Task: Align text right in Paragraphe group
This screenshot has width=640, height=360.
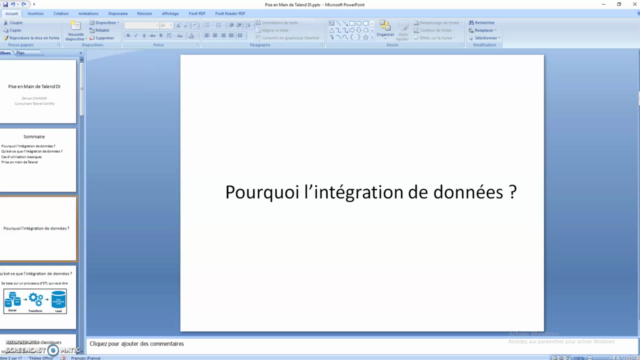Action: click(223, 36)
